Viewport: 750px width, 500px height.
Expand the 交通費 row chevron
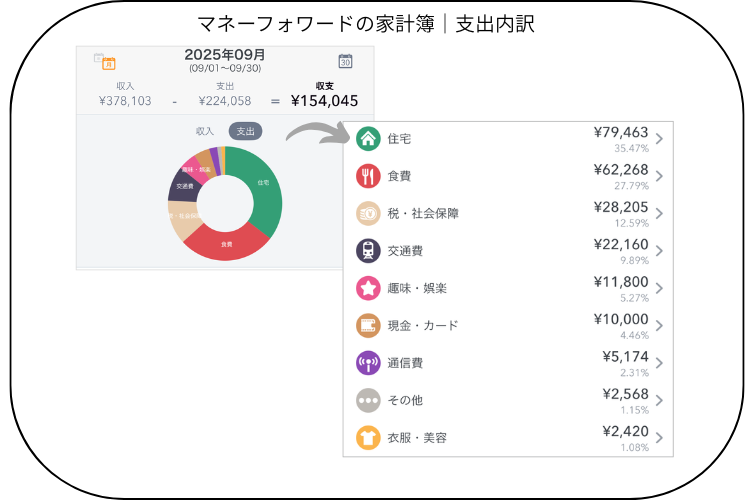click(x=660, y=251)
